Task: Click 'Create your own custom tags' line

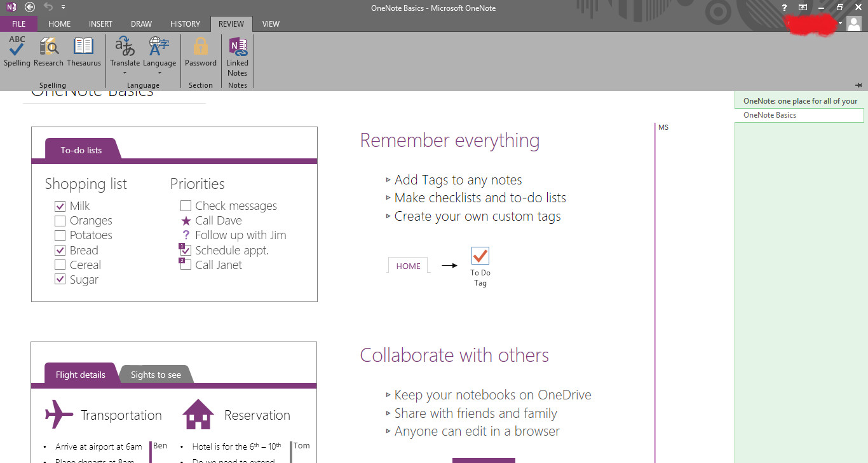Action: pyautogui.click(x=477, y=216)
